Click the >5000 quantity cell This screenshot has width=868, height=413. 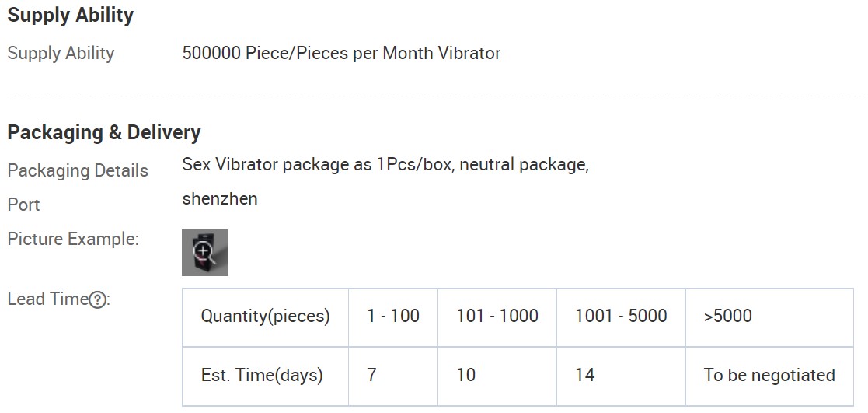pos(769,317)
